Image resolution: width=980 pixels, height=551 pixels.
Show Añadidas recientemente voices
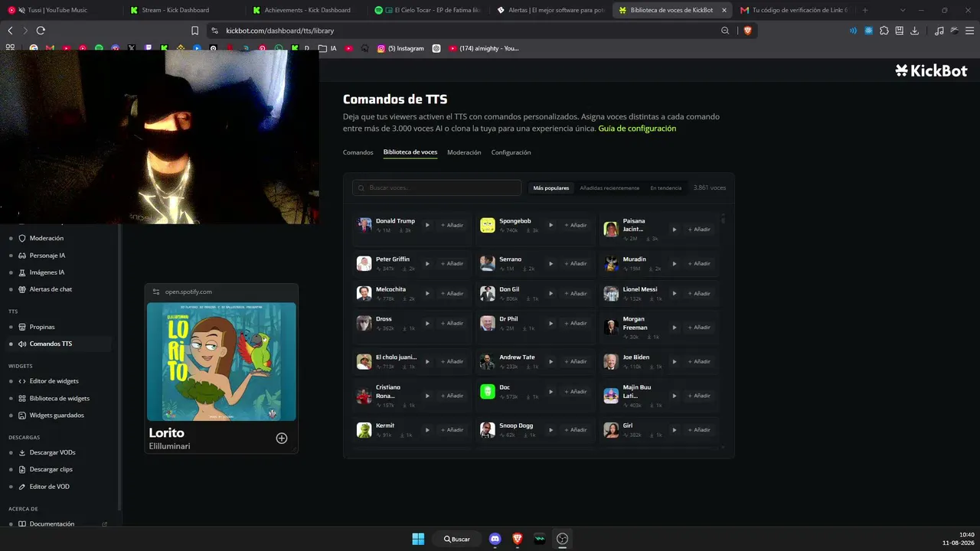point(609,187)
